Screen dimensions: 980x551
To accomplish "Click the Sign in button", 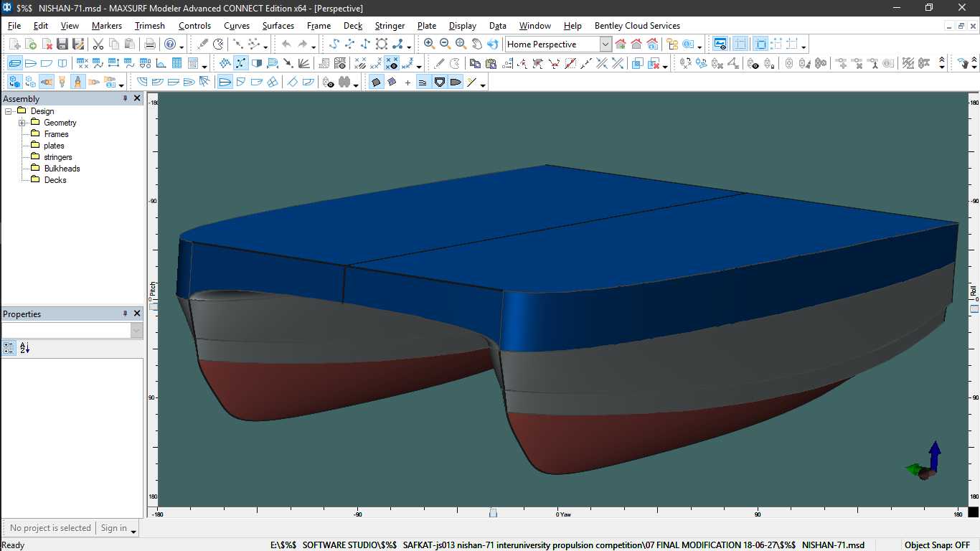I will click(113, 528).
